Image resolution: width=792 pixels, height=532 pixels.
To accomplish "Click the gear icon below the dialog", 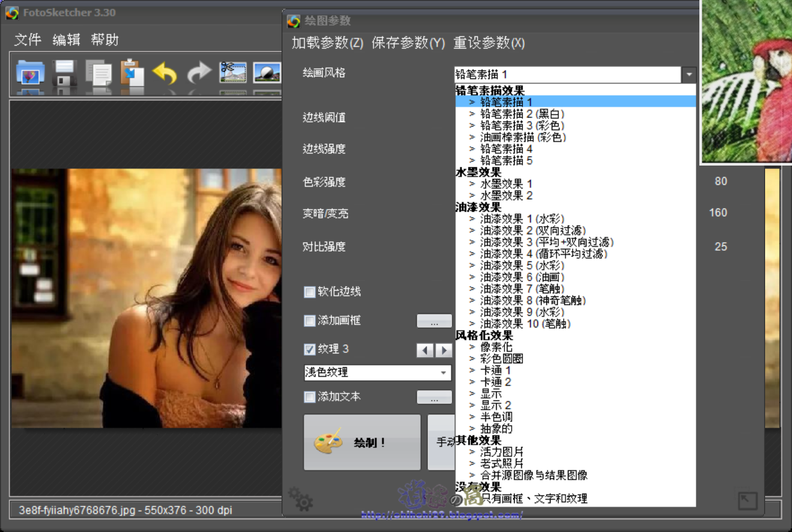I will [301, 502].
